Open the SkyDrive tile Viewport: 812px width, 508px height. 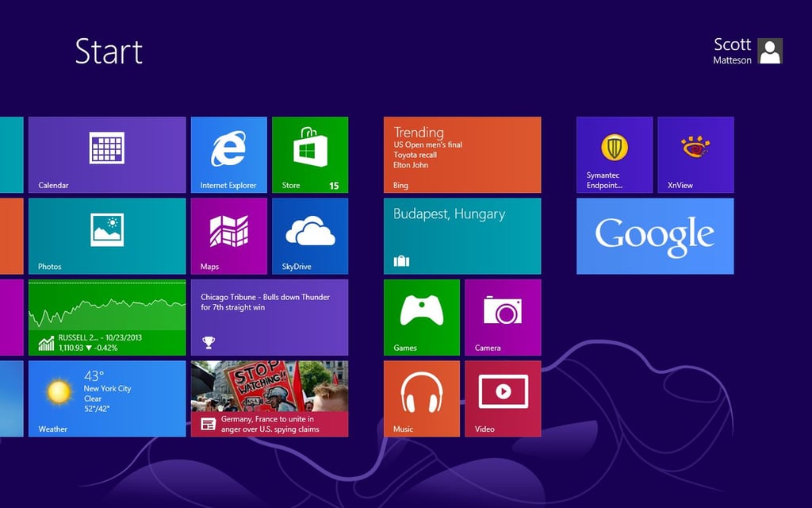point(310,237)
